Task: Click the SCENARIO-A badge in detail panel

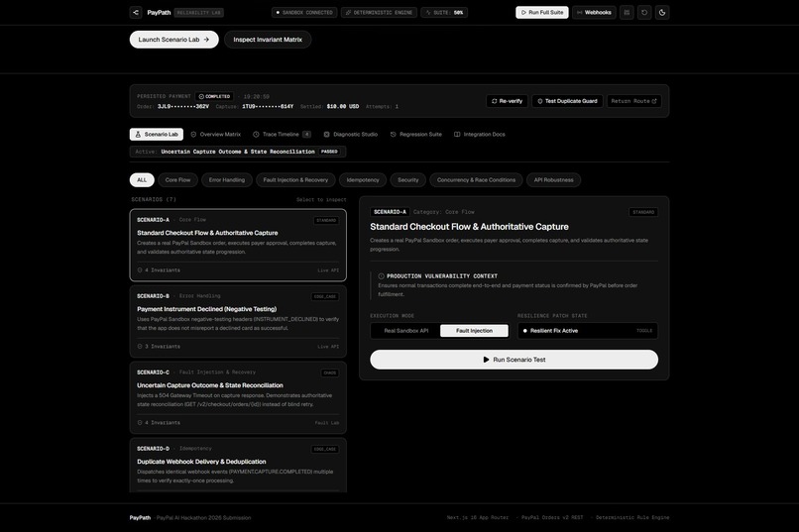Action: click(x=390, y=212)
